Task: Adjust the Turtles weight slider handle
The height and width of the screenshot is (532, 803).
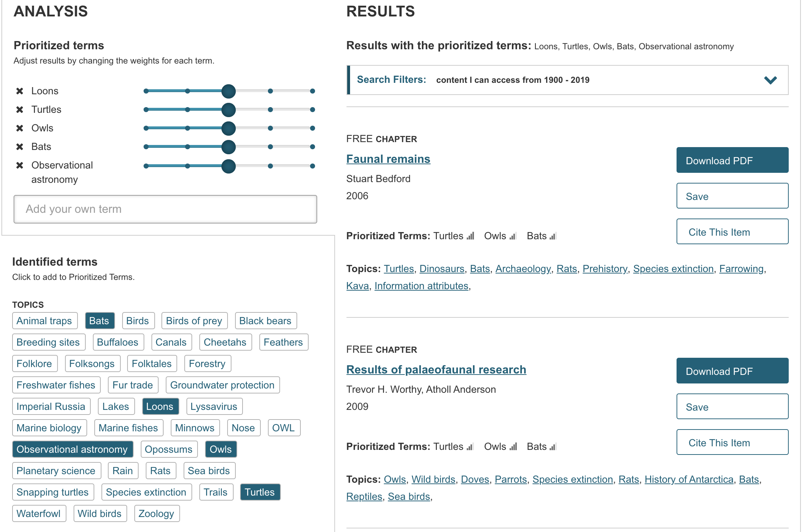Action: 229,110
